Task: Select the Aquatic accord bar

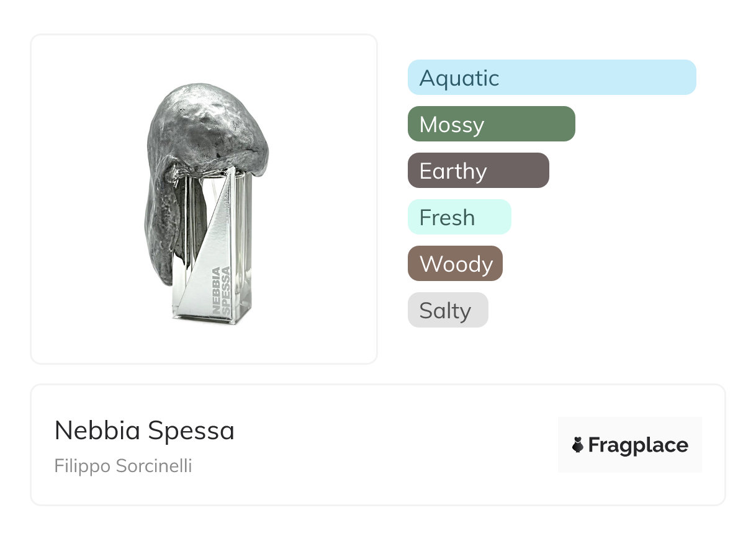Action: pos(551,78)
